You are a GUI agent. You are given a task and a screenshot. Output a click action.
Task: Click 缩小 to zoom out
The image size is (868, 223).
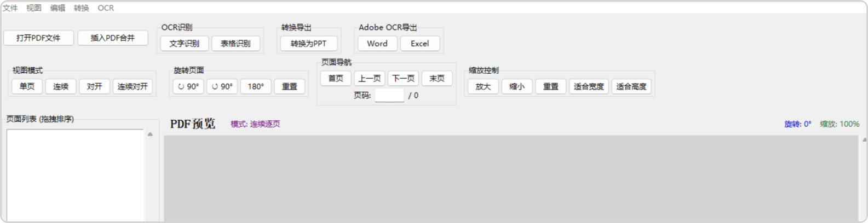[517, 86]
